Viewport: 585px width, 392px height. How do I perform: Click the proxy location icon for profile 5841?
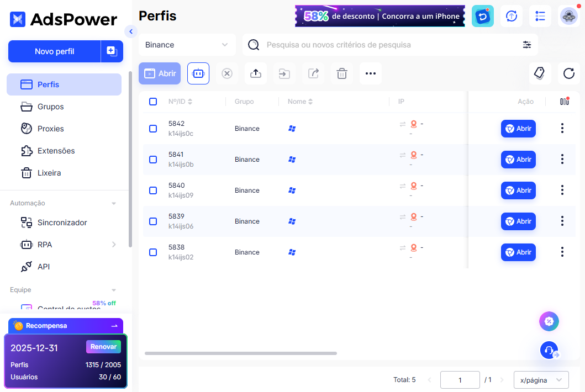(x=414, y=155)
